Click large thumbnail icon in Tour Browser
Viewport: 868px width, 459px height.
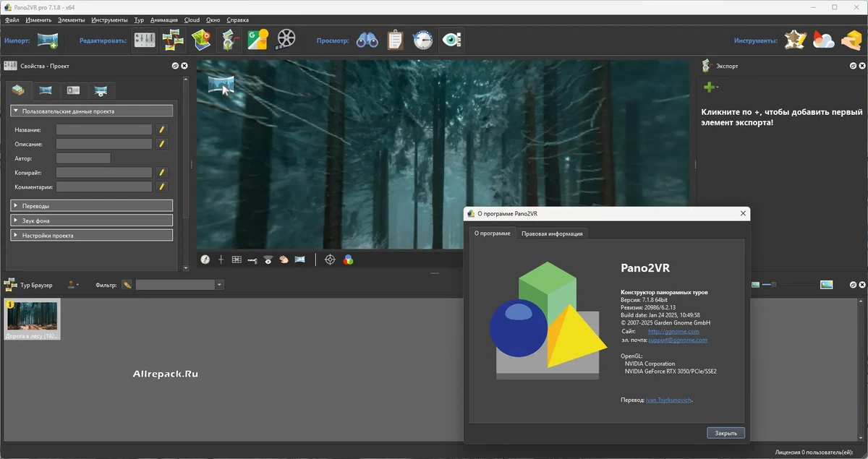point(826,285)
